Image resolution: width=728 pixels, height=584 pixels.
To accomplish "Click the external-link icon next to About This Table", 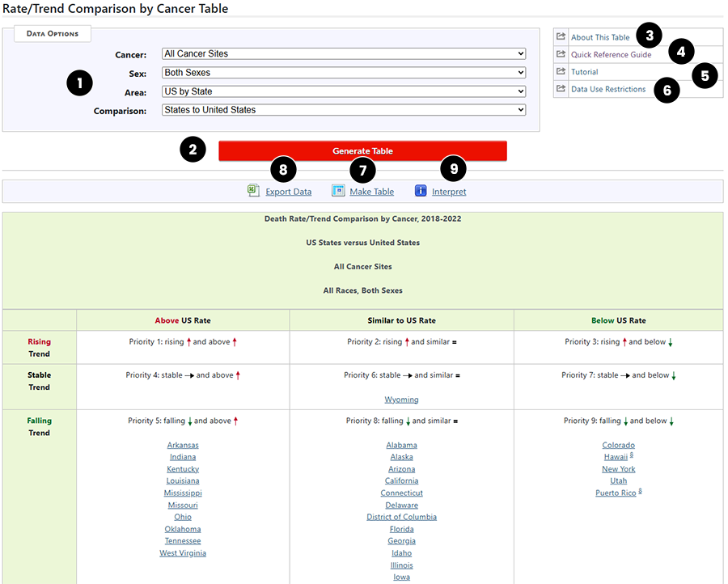I will [x=560, y=36].
